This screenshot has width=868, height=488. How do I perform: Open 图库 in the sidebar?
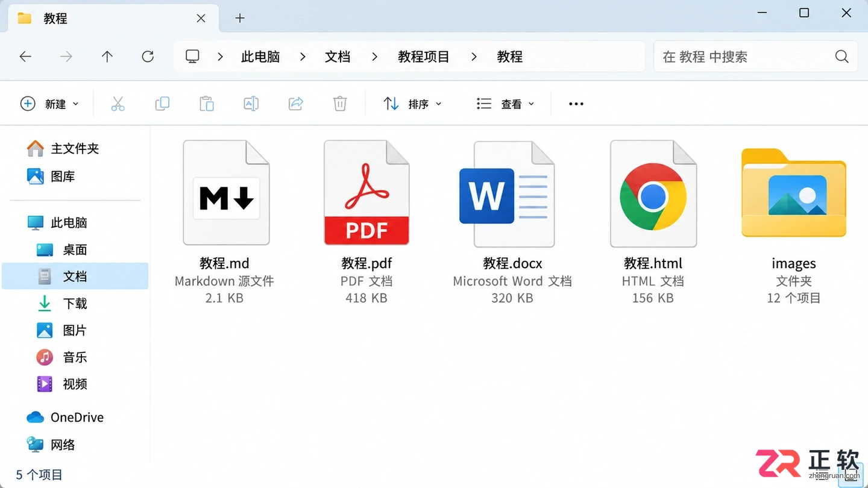coord(51,177)
